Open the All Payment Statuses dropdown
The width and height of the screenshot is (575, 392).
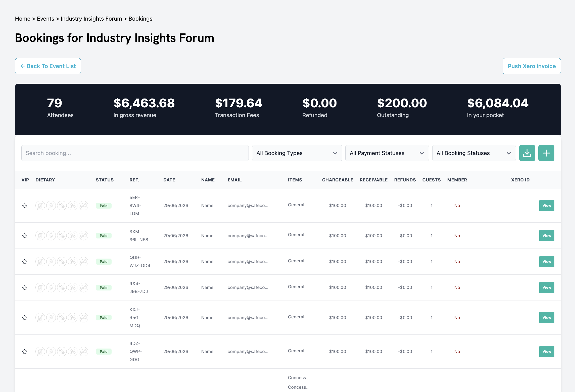387,153
